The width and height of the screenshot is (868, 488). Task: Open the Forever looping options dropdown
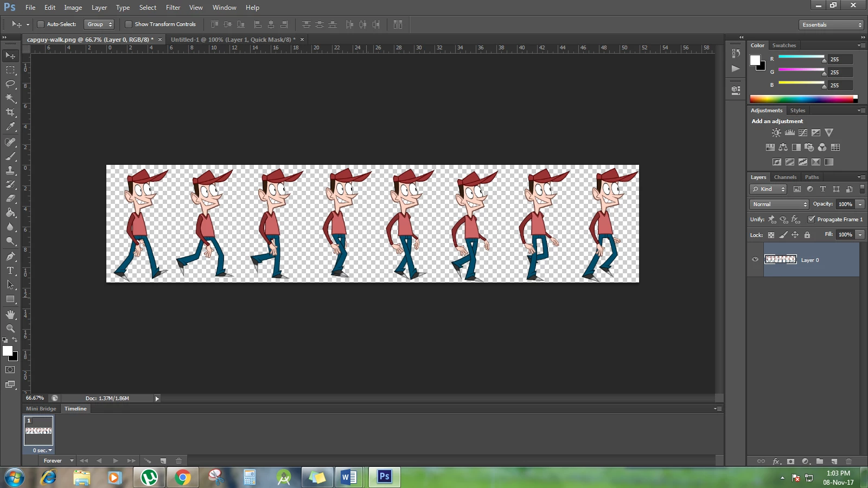59,461
